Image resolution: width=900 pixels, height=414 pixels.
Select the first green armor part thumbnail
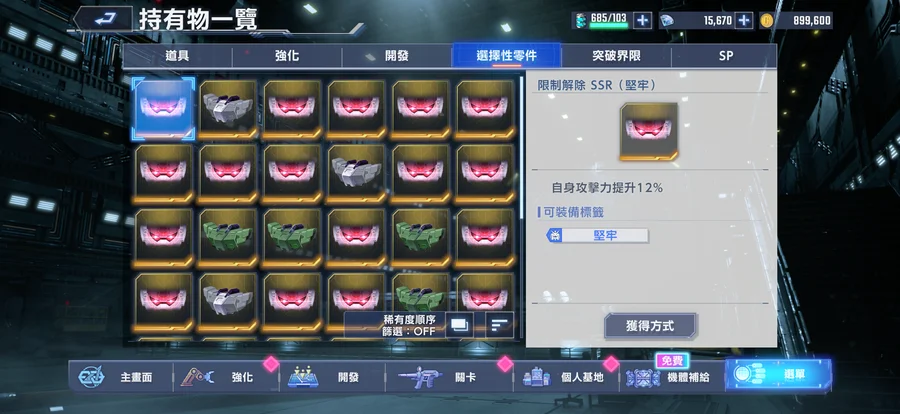coord(228,238)
